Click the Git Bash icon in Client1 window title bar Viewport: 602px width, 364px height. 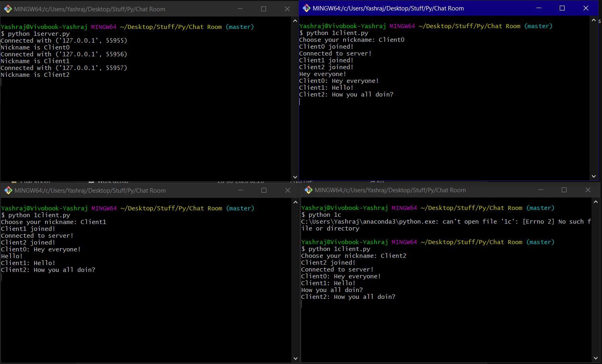click(8, 190)
